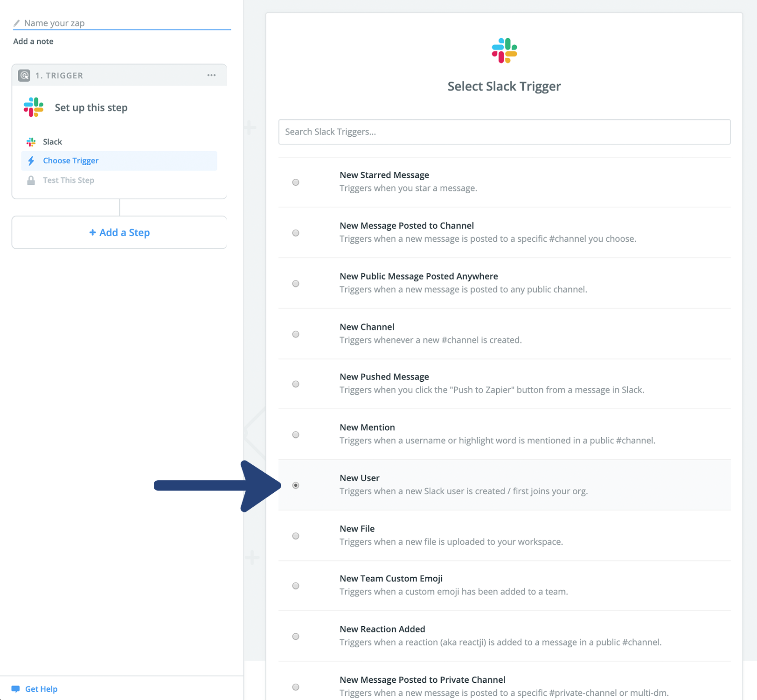Click the Add a note link
The image size is (757, 700).
pyautogui.click(x=33, y=42)
